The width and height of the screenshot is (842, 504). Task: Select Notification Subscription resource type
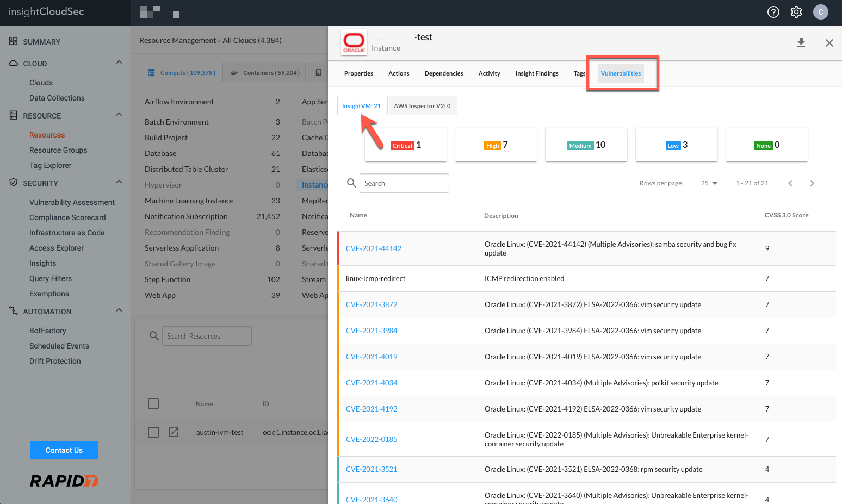pos(186,216)
